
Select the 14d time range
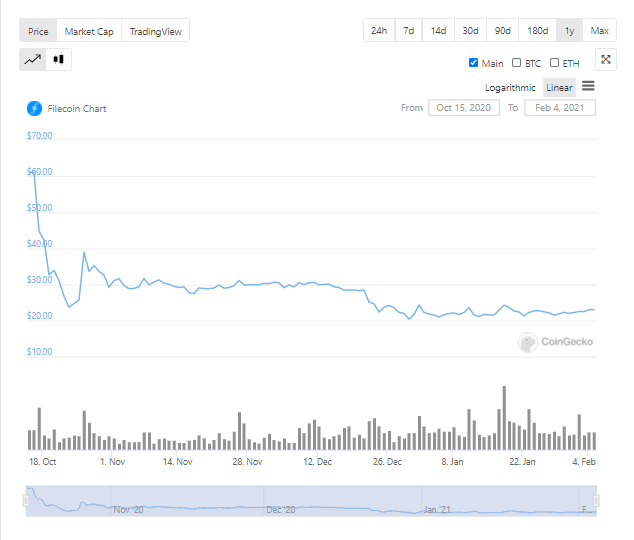[438, 30]
